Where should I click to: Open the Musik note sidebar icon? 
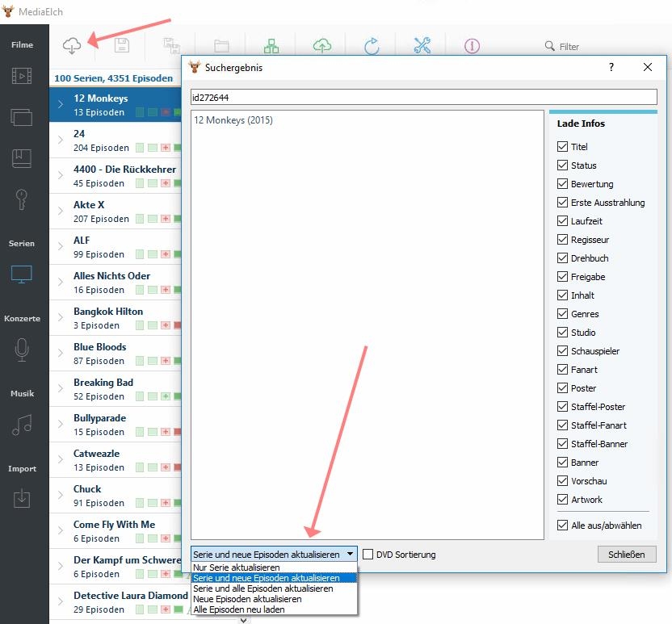tap(22, 425)
